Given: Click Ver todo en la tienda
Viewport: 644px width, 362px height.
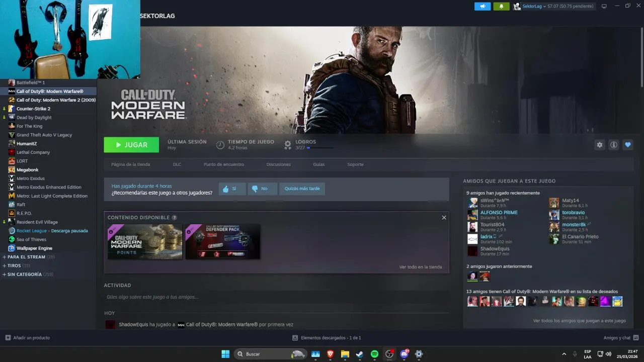Looking at the screenshot, I should point(421,267).
